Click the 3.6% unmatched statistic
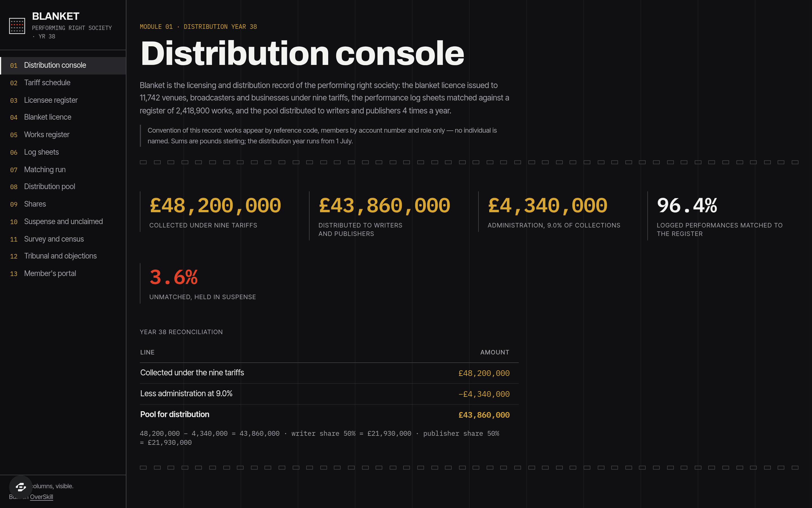 [x=173, y=277]
